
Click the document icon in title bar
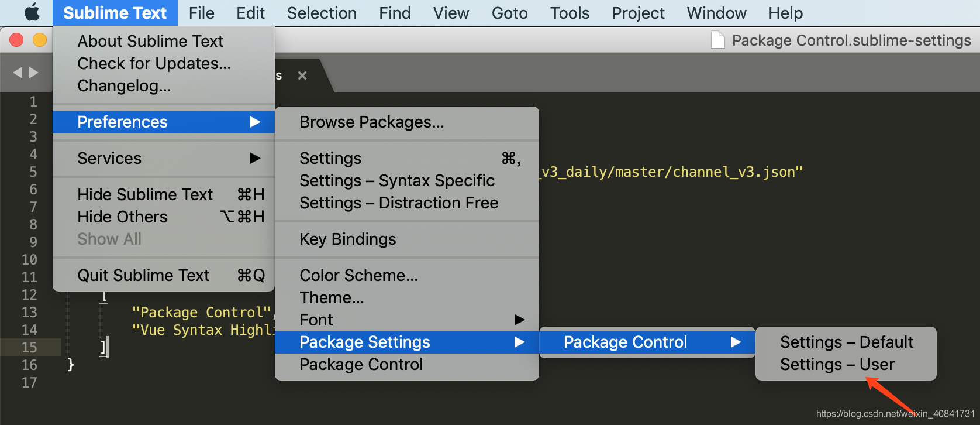point(717,40)
